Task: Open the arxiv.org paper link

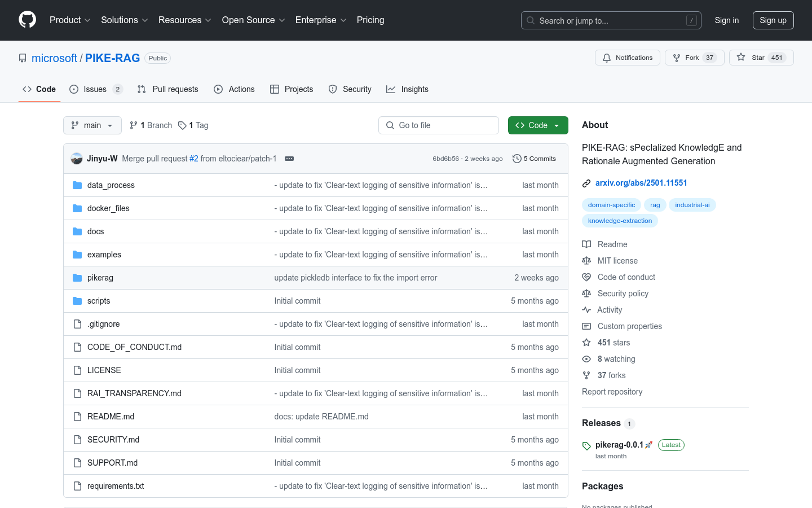Action: pyautogui.click(x=641, y=183)
